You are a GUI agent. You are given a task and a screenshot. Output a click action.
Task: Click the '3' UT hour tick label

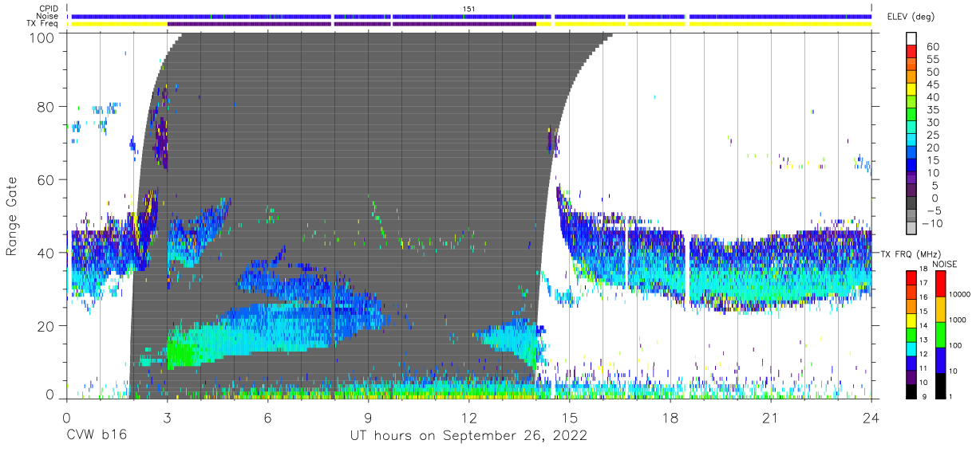pyautogui.click(x=167, y=417)
